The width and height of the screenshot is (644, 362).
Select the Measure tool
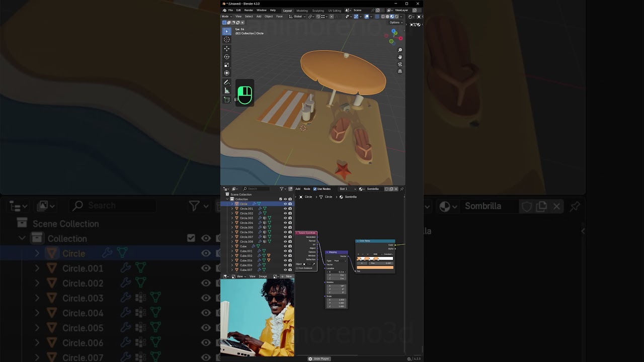226,90
